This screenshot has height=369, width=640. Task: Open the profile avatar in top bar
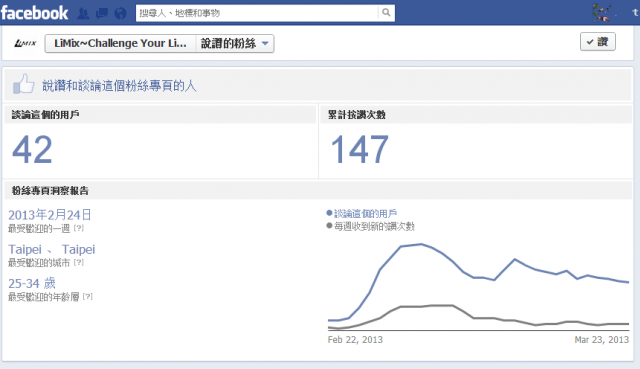click(x=602, y=13)
